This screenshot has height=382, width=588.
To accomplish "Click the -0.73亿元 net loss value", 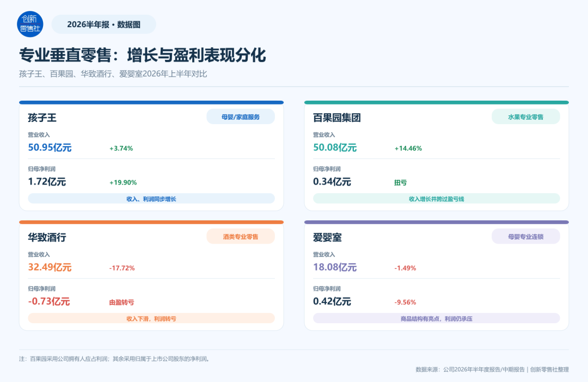I will [x=49, y=301].
